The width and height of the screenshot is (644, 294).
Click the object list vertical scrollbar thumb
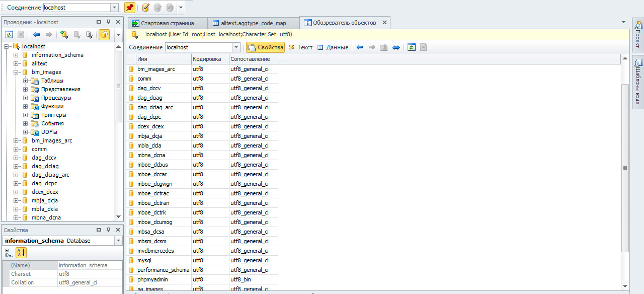(x=625, y=168)
